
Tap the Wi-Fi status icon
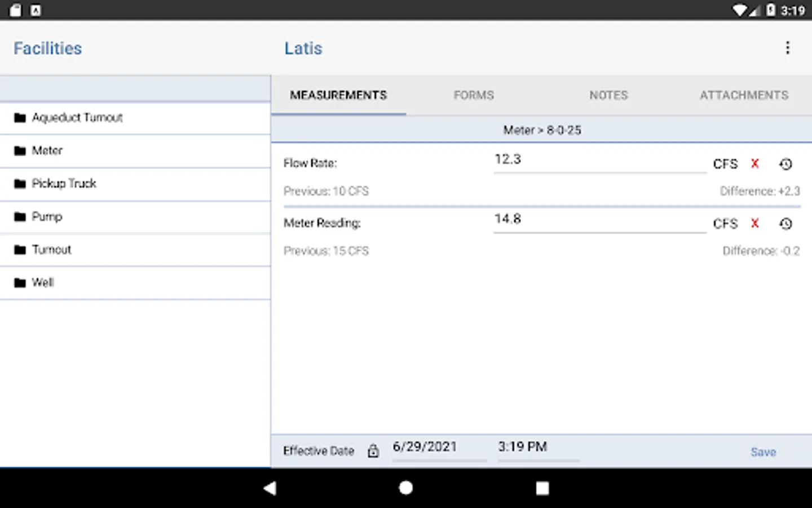click(740, 10)
